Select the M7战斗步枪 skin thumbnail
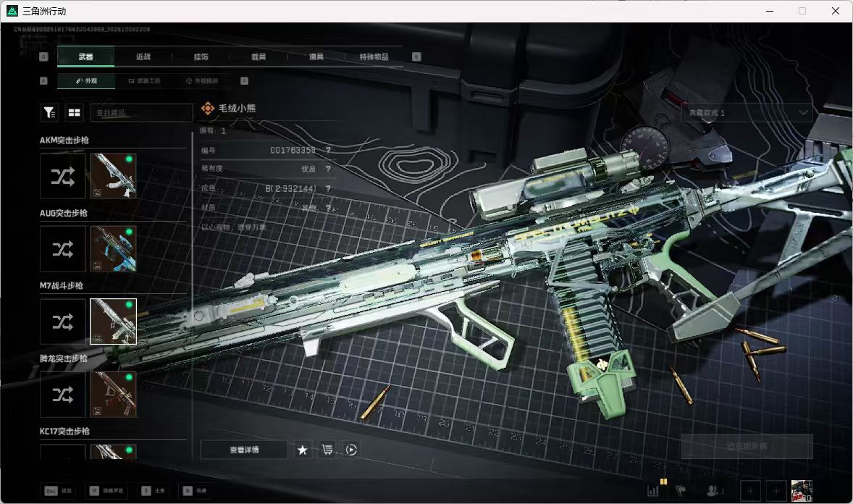The image size is (853, 504). pos(113,322)
